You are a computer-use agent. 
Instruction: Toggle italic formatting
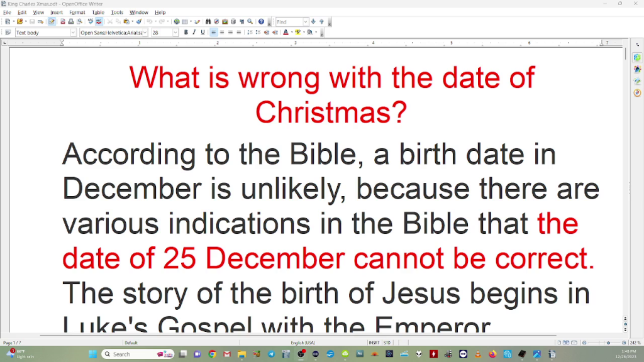[x=194, y=33]
